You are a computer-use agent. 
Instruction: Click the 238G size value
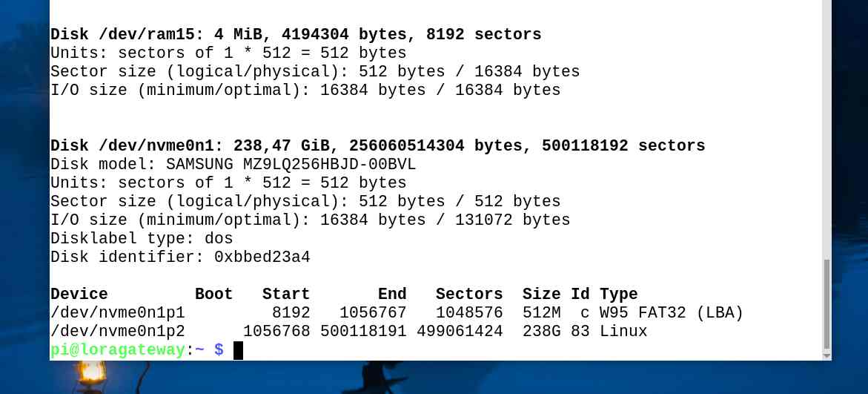[541, 332]
